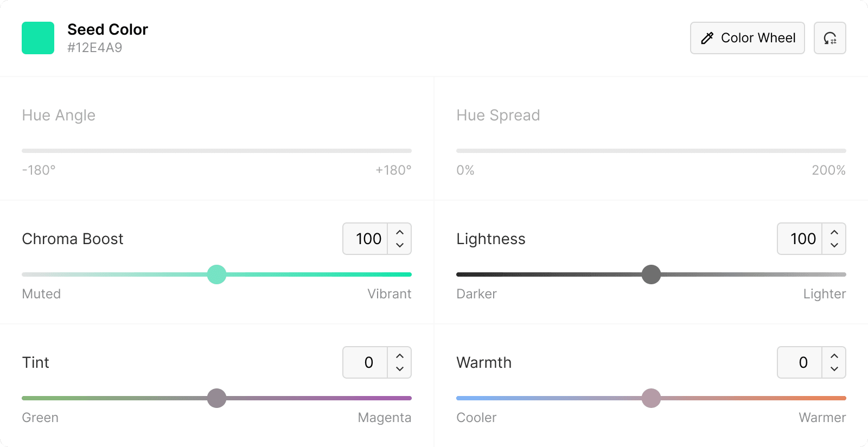The height and width of the screenshot is (447, 868).
Task: Click the green Seed Color swatch
Action: pyautogui.click(x=38, y=38)
